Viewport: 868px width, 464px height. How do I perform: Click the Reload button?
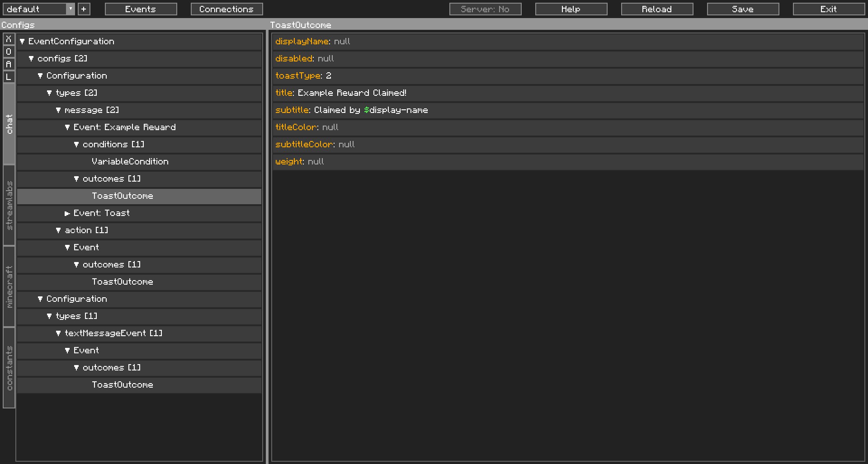656,9
